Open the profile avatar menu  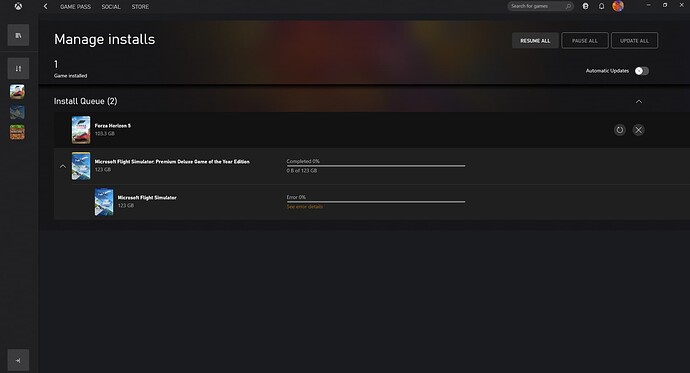618,6
